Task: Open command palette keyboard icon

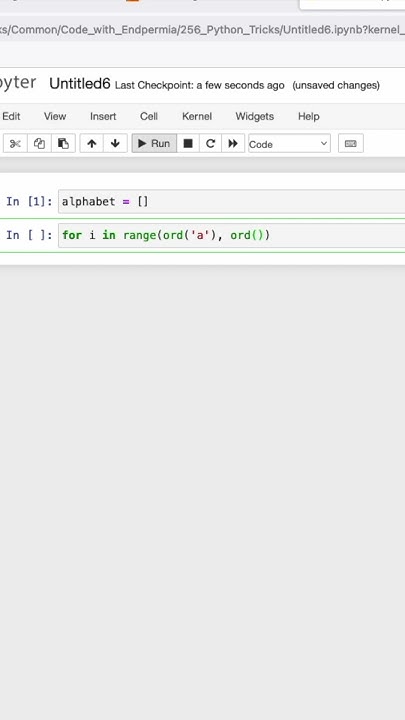Action: pos(351,144)
